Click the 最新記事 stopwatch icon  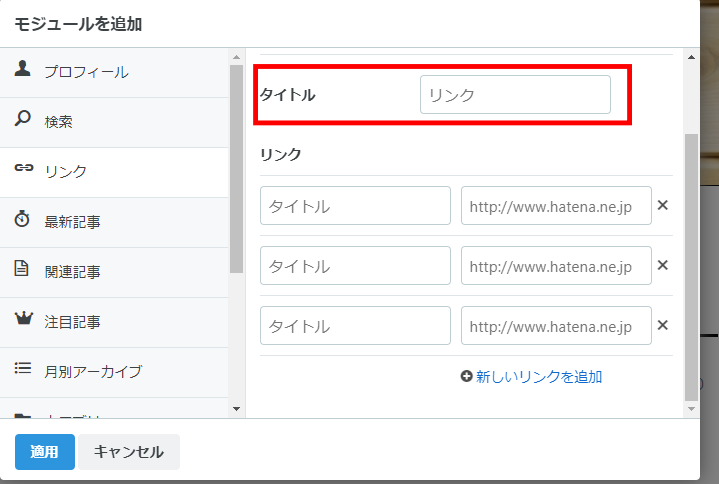pos(22,219)
